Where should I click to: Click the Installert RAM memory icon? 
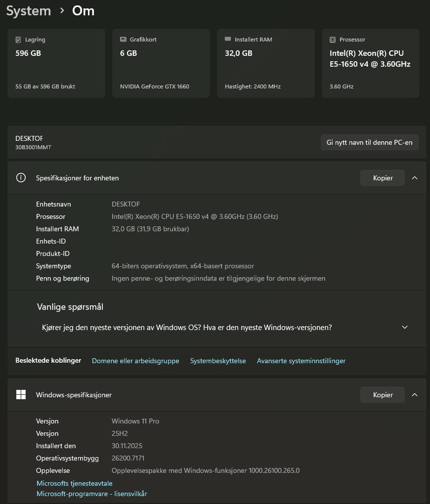coord(228,39)
